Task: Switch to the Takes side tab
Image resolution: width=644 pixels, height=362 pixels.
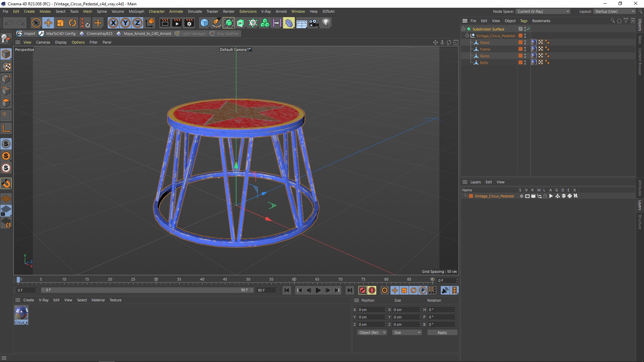Action: tap(640, 39)
